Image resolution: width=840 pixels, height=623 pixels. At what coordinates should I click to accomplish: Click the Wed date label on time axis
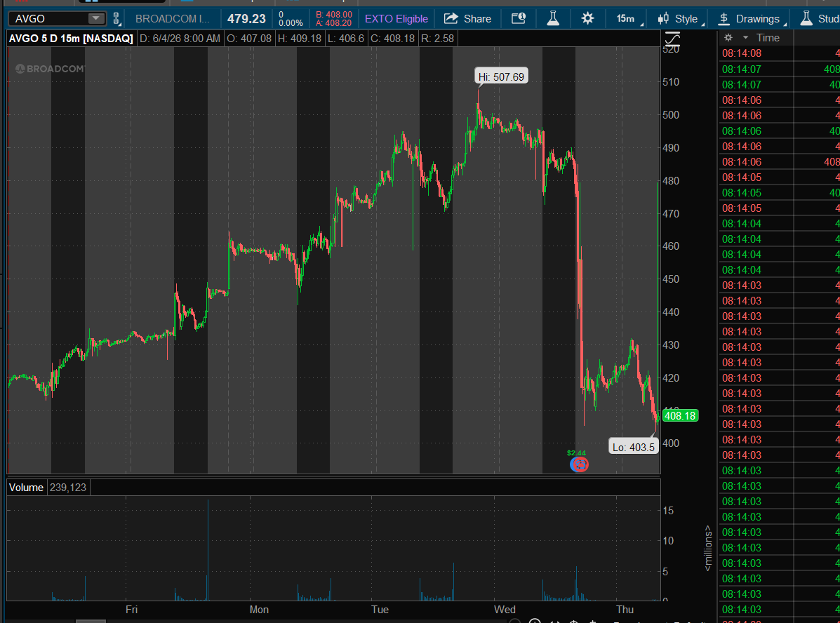[x=505, y=610]
